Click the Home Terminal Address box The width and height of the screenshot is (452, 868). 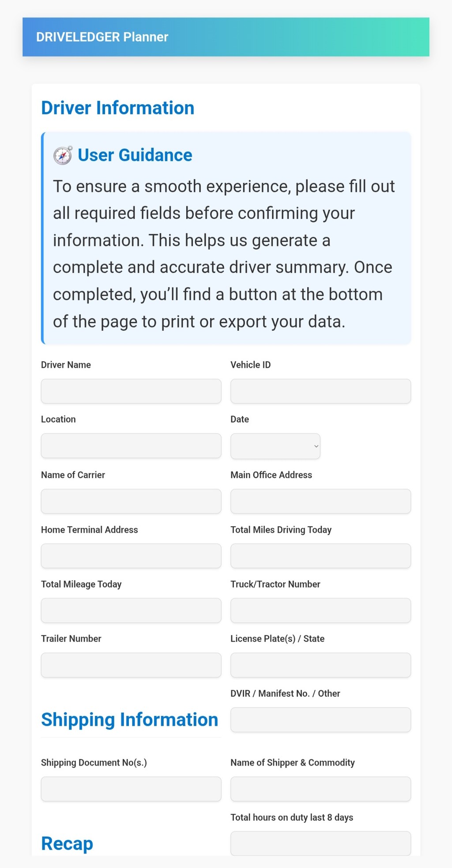pos(131,556)
